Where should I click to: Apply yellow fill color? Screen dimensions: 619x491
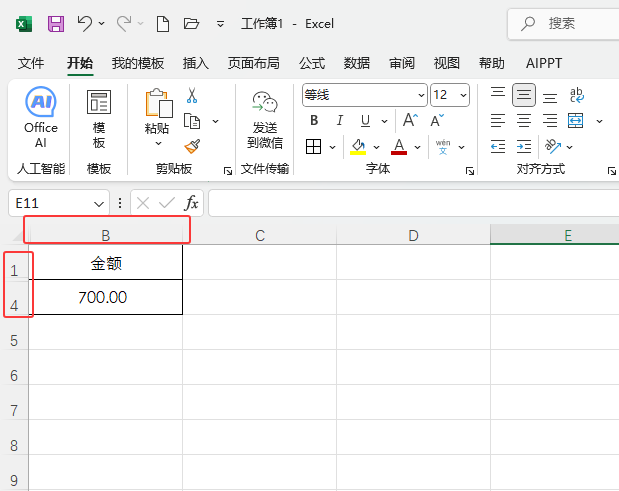click(358, 147)
